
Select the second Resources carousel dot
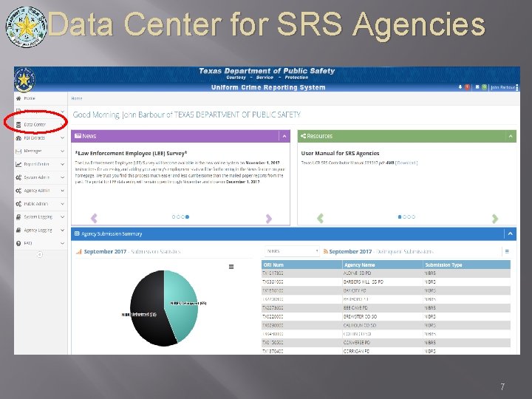point(404,216)
